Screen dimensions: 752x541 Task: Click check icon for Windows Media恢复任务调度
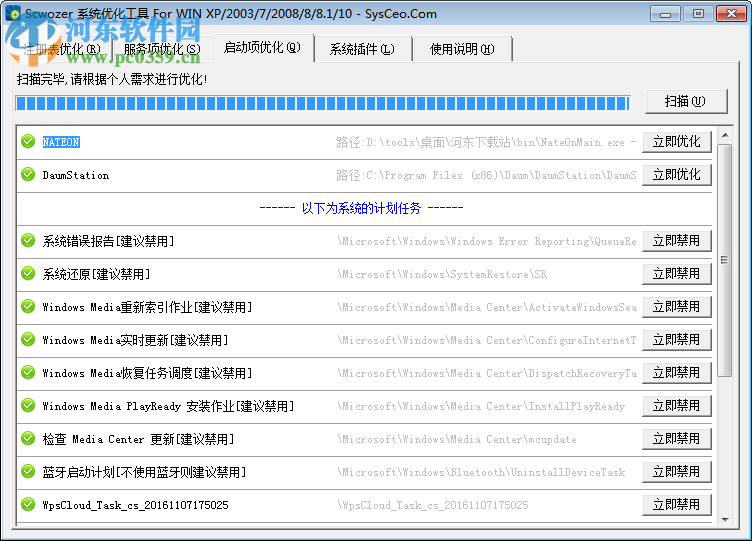click(28, 373)
